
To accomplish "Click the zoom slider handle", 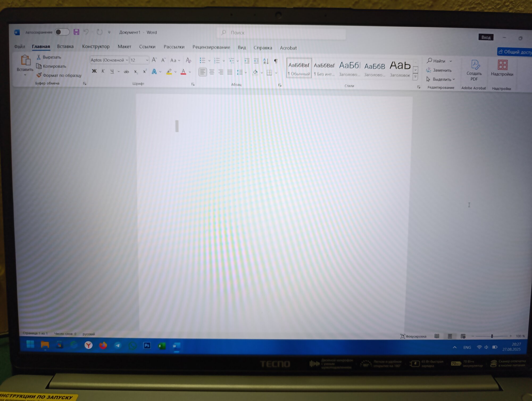I will (x=492, y=336).
